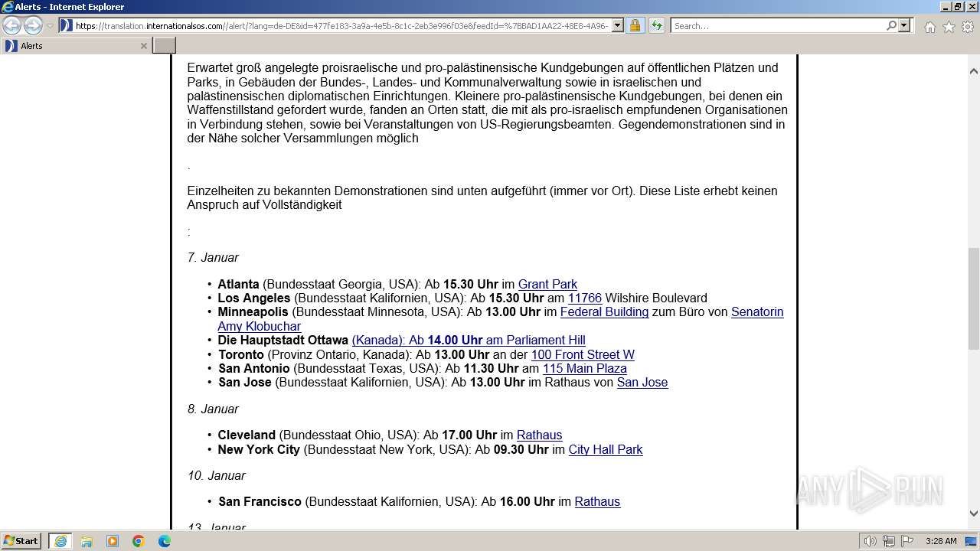Click the bold 'New York City' text
This screenshot has width=980, height=551.
tap(259, 449)
